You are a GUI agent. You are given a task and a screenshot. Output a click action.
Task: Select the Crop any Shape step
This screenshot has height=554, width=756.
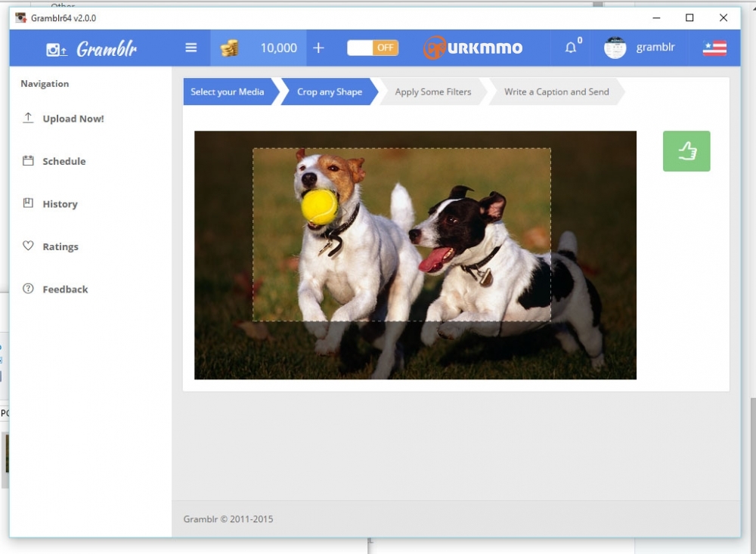(330, 91)
